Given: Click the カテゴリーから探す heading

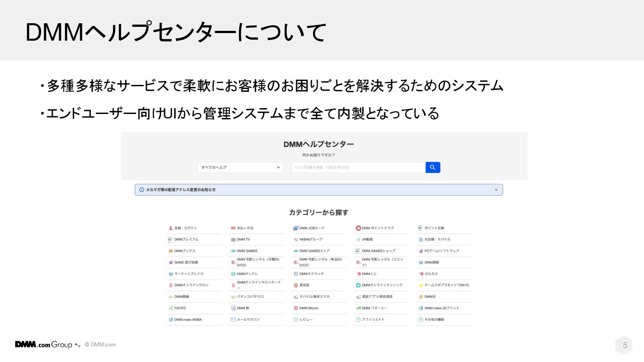Looking at the screenshot, I should [x=318, y=213].
